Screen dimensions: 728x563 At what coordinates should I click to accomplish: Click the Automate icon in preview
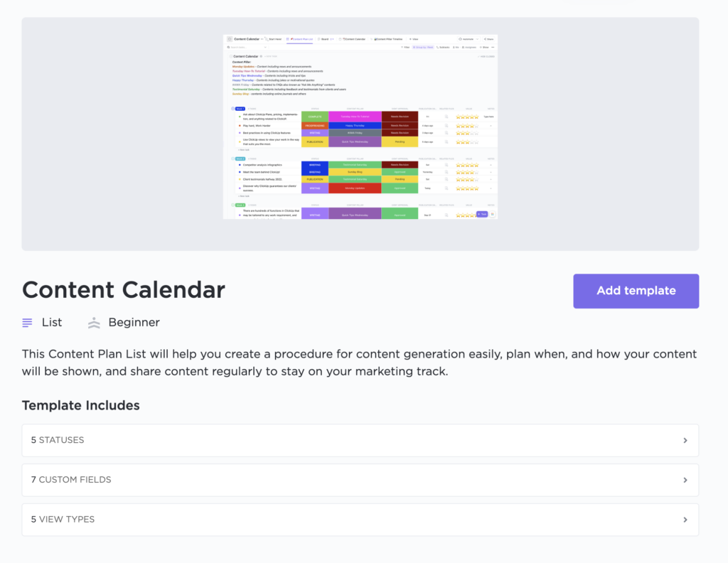pyautogui.click(x=460, y=39)
